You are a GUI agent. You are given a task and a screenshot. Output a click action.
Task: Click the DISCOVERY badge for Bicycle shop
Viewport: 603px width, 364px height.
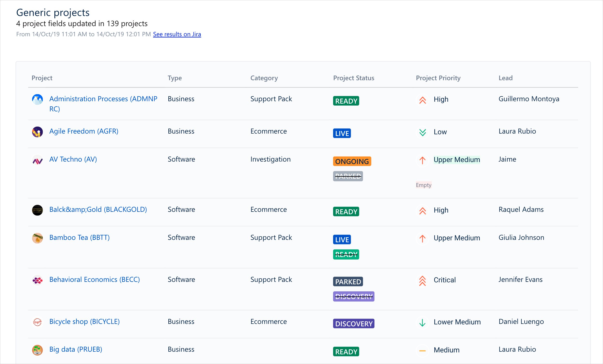[353, 323]
